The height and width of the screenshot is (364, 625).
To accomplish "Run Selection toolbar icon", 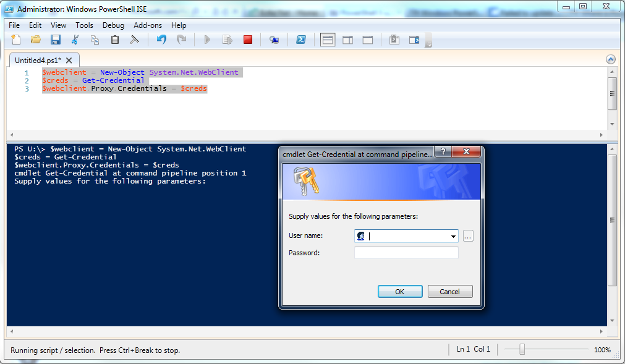I will click(x=227, y=40).
